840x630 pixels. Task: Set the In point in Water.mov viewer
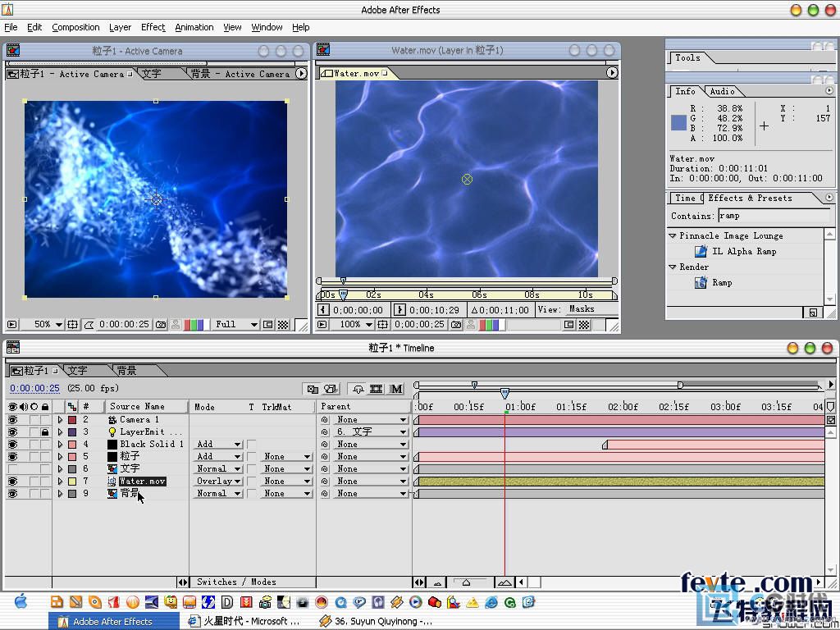(x=323, y=309)
